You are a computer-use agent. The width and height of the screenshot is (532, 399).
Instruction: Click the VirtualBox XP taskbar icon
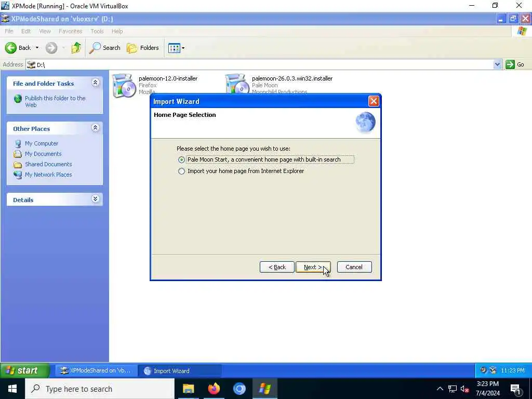click(x=264, y=389)
